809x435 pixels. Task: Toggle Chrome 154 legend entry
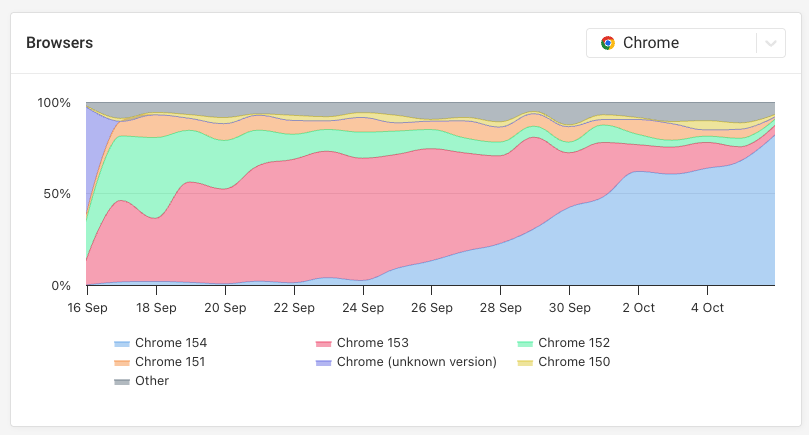[160, 343]
